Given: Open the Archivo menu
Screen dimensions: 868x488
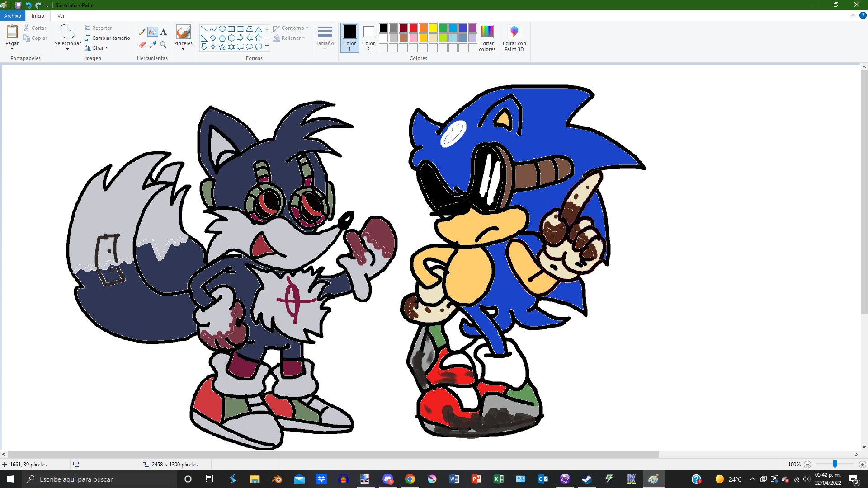Looking at the screenshot, I should [13, 16].
